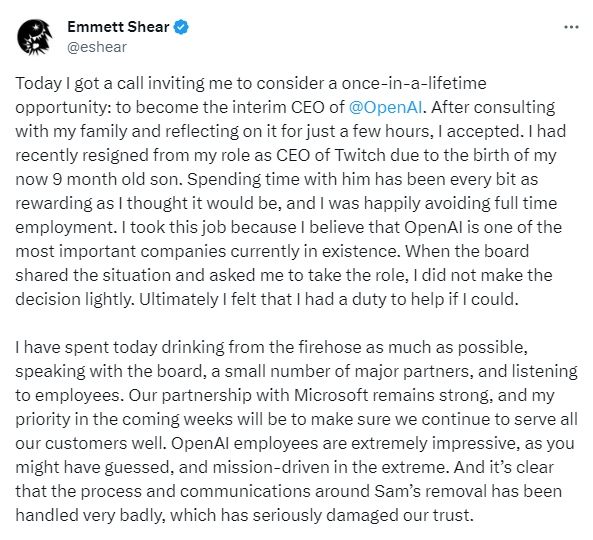
Task: Open Emmett Shear's profile avatar
Action: click(35, 37)
